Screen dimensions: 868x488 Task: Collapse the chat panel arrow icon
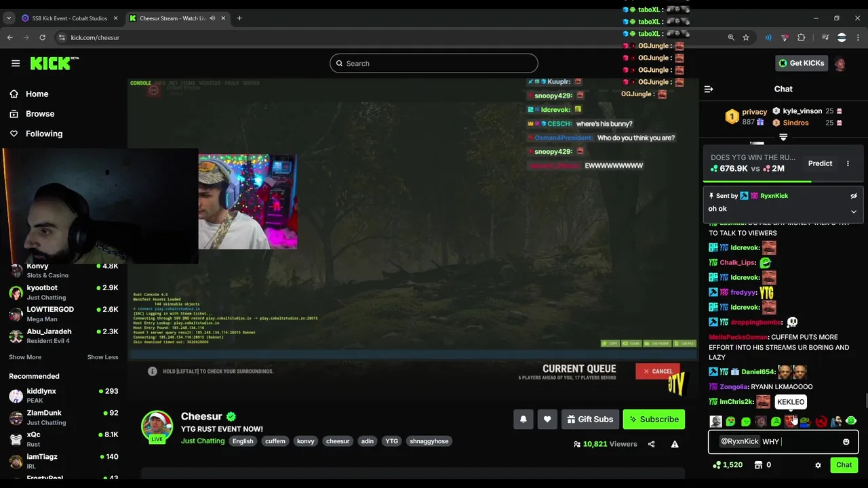709,89
